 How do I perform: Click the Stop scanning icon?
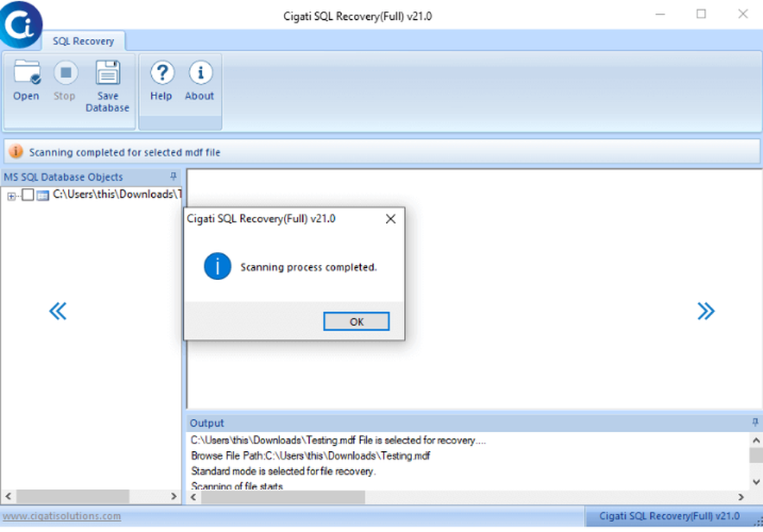65,73
